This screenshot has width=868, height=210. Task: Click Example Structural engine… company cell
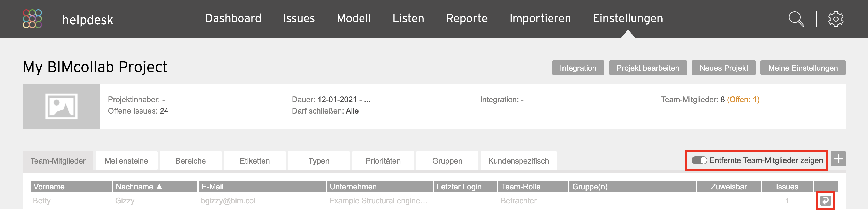pos(378,200)
